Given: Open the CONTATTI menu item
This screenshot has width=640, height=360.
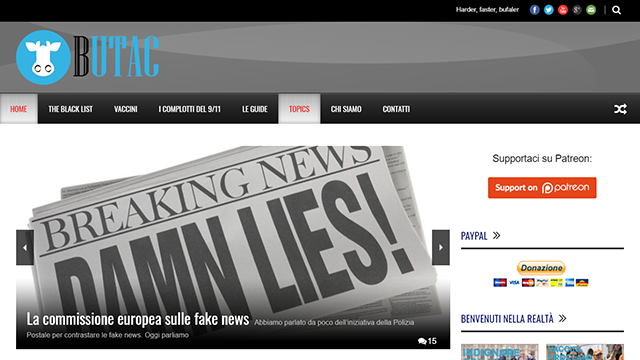Looking at the screenshot, I should tap(396, 109).
